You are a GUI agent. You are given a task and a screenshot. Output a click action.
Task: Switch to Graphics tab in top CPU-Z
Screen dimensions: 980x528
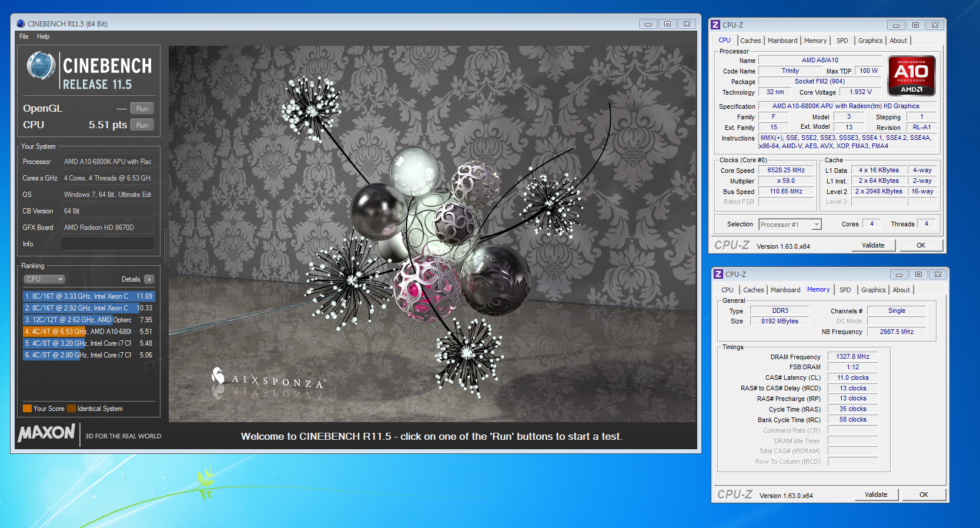[870, 41]
